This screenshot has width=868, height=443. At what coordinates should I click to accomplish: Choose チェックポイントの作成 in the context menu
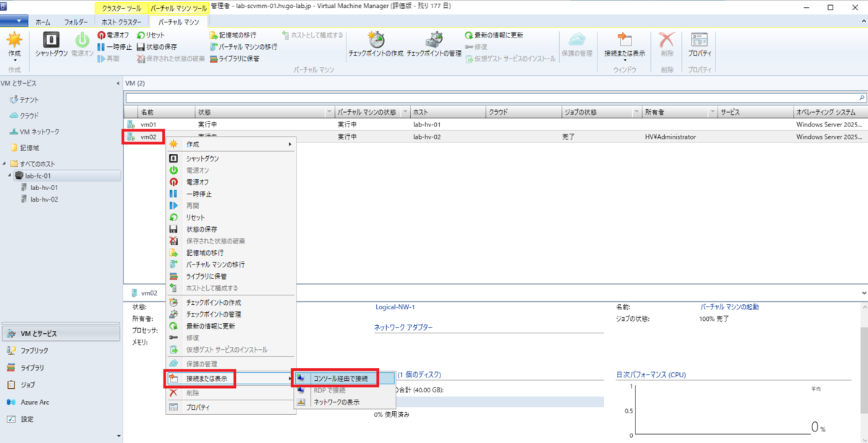[213, 302]
